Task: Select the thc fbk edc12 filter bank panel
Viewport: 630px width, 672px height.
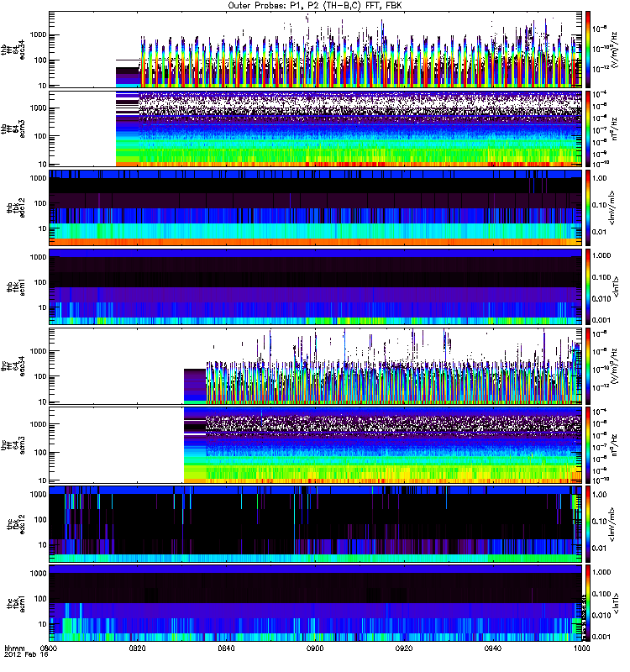Action: click(316, 523)
